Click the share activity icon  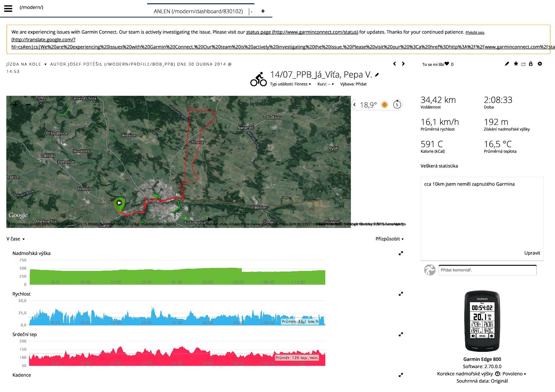pyautogui.click(x=523, y=64)
